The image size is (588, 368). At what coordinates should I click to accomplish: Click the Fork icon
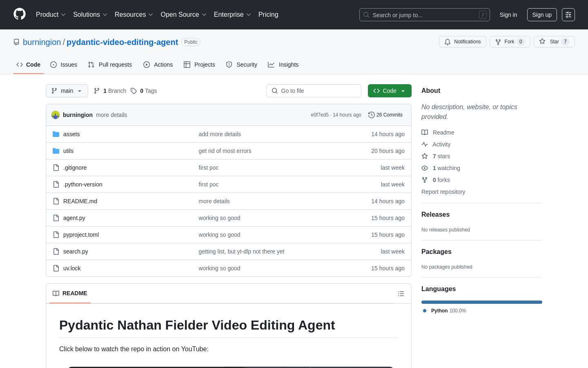click(498, 42)
